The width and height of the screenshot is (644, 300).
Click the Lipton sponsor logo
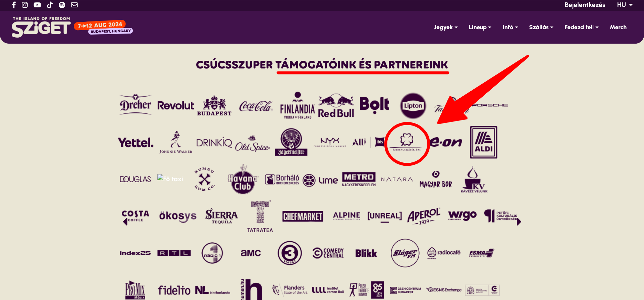point(413,106)
